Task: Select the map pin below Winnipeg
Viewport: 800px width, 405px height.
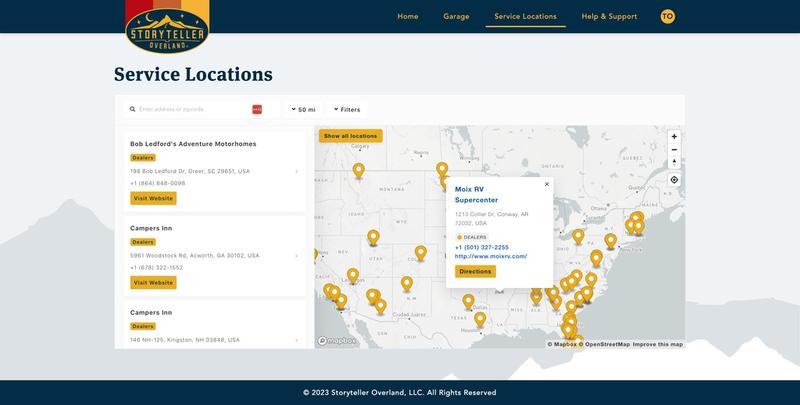Action: (x=442, y=170)
